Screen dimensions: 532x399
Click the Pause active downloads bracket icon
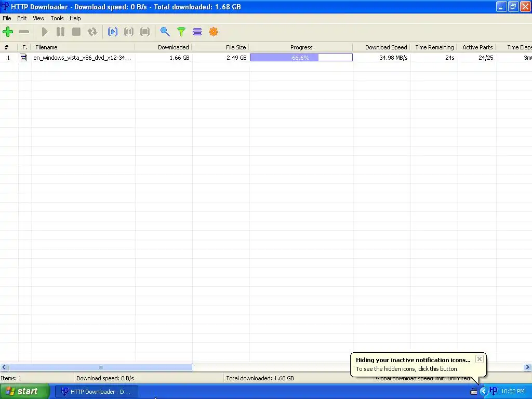(x=129, y=32)
